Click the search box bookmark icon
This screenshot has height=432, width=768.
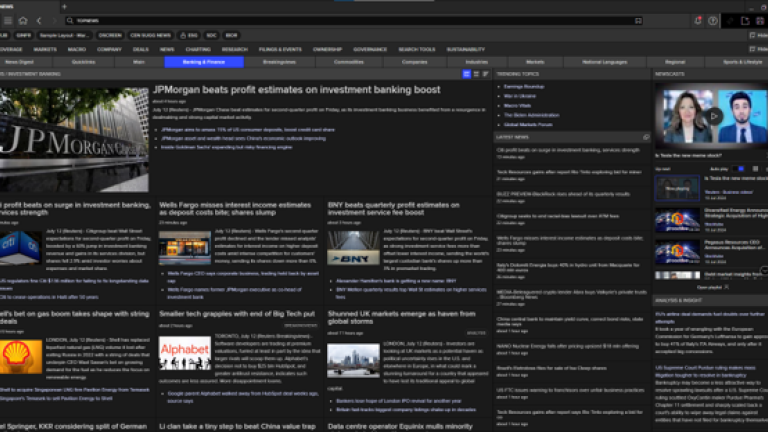tap(637, 20)
